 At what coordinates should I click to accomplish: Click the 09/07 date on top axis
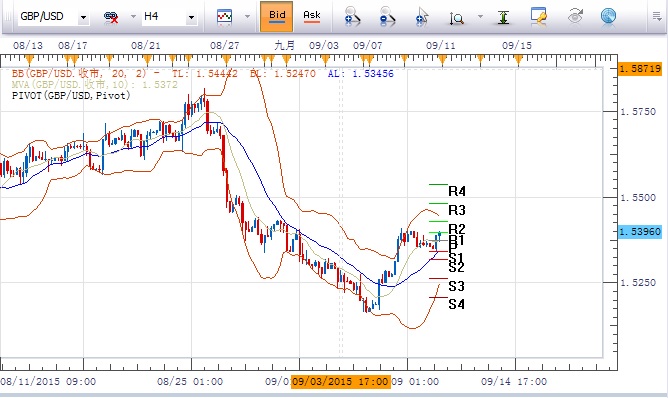pyautogui.click(x=368, y=45)
